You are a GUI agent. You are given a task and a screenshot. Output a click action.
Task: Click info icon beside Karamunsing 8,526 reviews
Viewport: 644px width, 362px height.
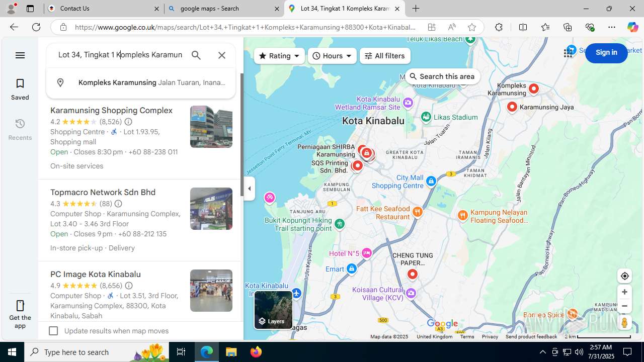pos(128,122)
